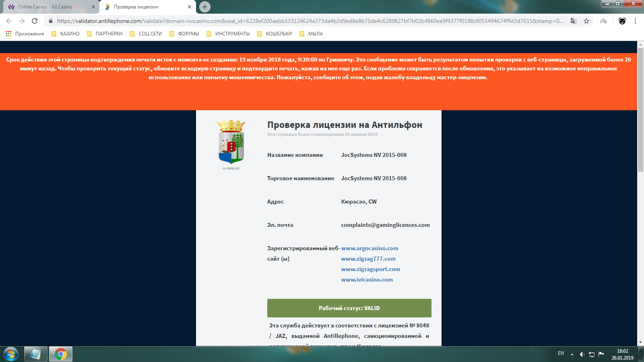Open the МЫЛА bookmarks folder
Viewport: 644px width, 362px height.
click(311, 34)
